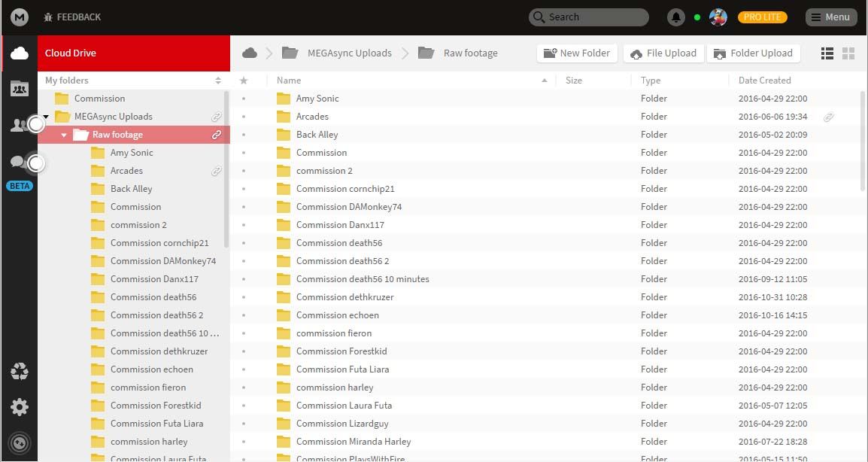Click the FEEDBACK link
The height and width of the screenshot is (462, 868).
tap(79, 17)
